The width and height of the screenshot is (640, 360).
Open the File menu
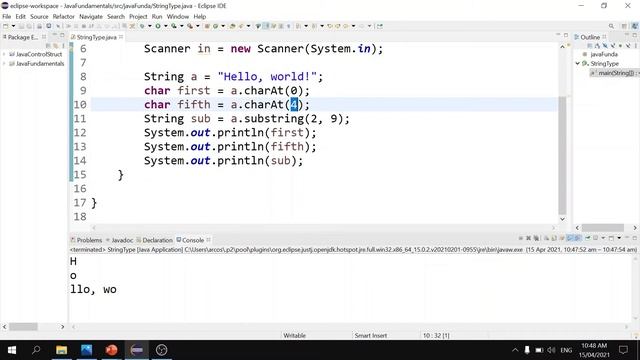(x=7, y=16)
